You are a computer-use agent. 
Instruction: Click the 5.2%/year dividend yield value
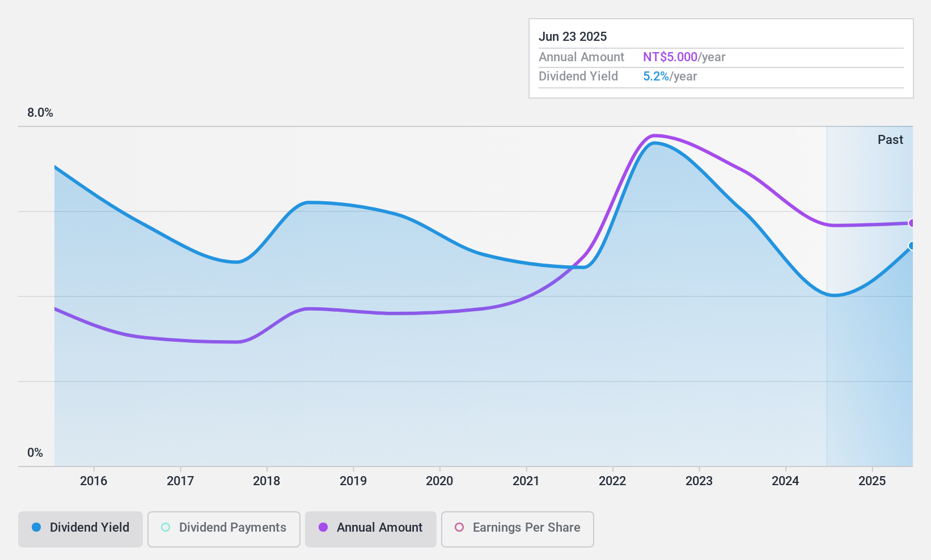[x=670, y=77]
